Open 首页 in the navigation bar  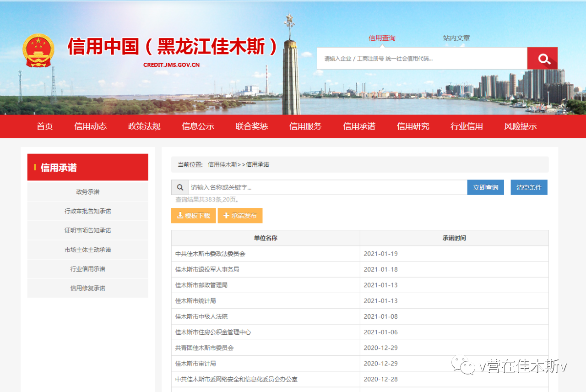point(45,126)
